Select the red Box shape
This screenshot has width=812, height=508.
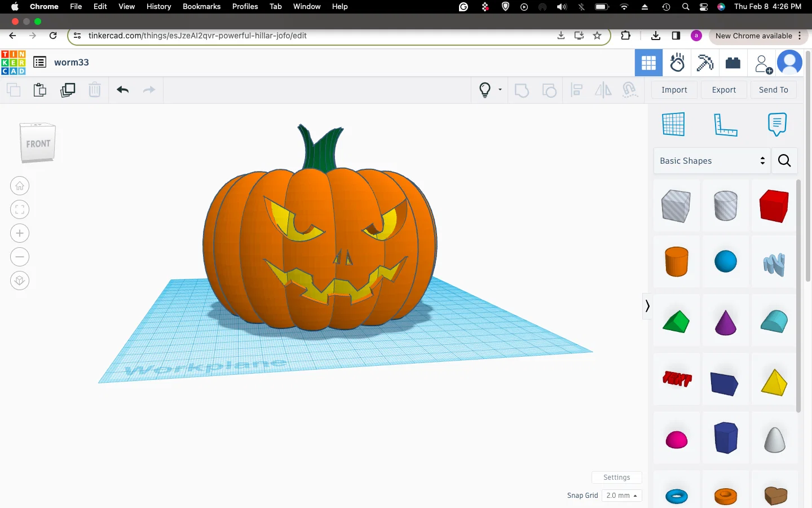click(774, 205)
